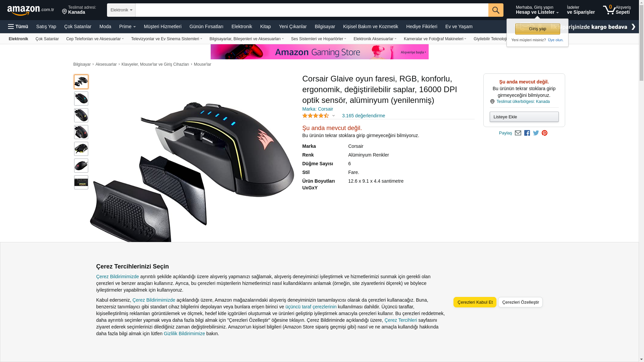Image resolution: width=644 pixels, height=362 pixels.
Task: Share product on Pinterest icon
Action: (x=544, y=133)
